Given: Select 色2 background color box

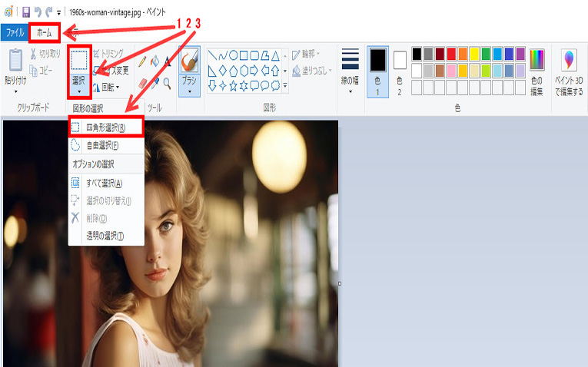Looking at the screenshot, I should pyautogui.click(x=400, y=69).
